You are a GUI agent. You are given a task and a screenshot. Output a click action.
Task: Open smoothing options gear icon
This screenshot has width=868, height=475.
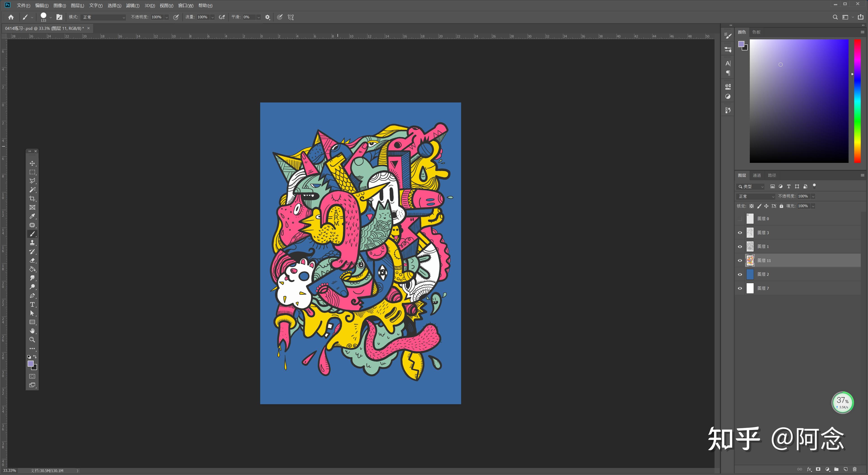click(x=268, y=17)
